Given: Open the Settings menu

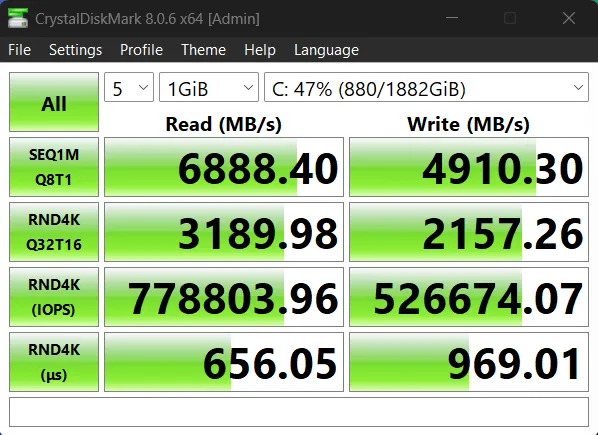Looking at the screenshot, I should tap(76, 50).
